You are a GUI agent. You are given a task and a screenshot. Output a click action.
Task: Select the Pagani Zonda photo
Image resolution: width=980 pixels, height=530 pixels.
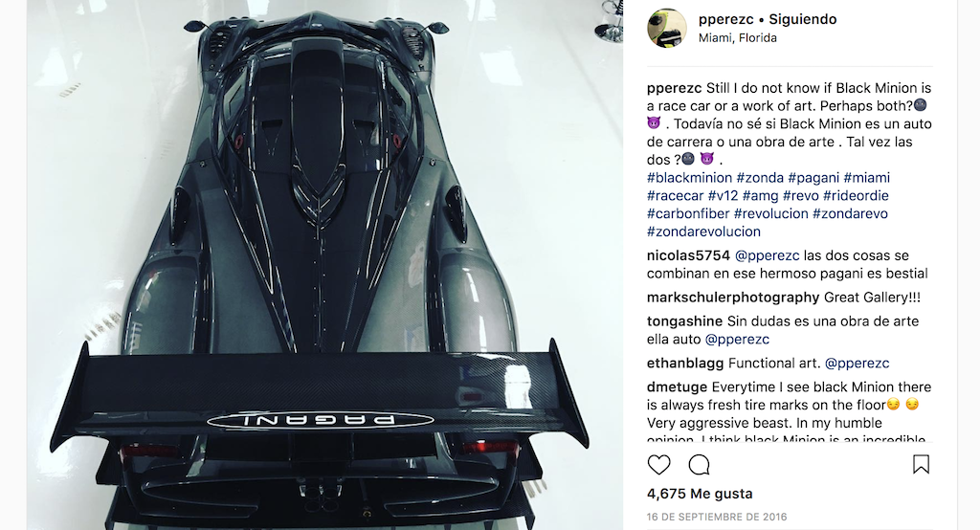tap(324, 265)
